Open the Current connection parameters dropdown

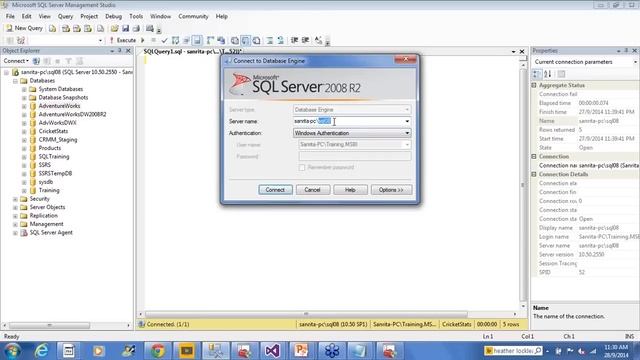(x=635, y=62)
